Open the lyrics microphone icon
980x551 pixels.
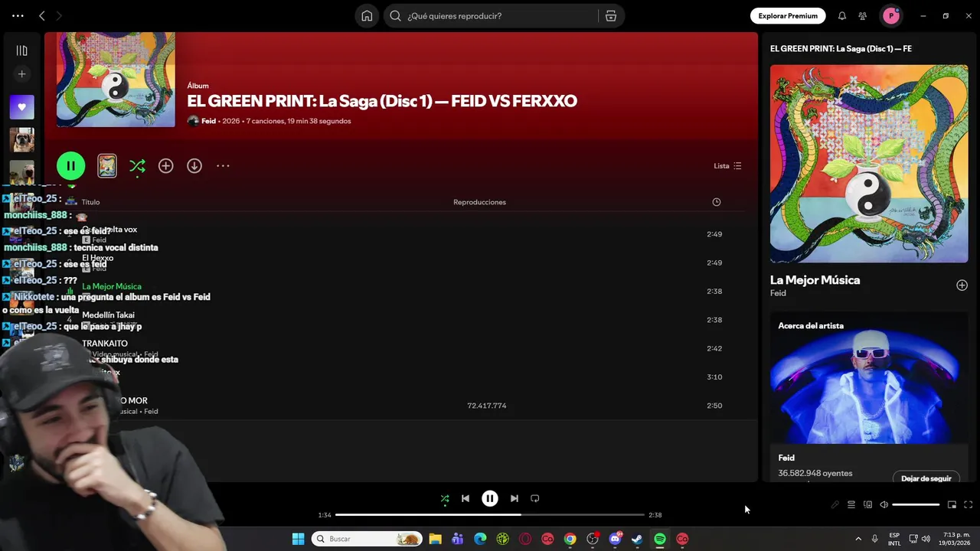[835, 505]
